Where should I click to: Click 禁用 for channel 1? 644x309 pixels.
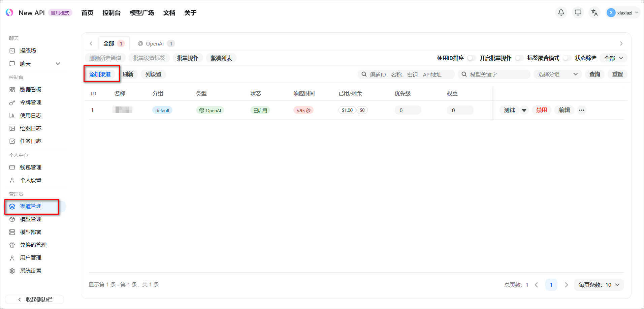coord(541,110)
